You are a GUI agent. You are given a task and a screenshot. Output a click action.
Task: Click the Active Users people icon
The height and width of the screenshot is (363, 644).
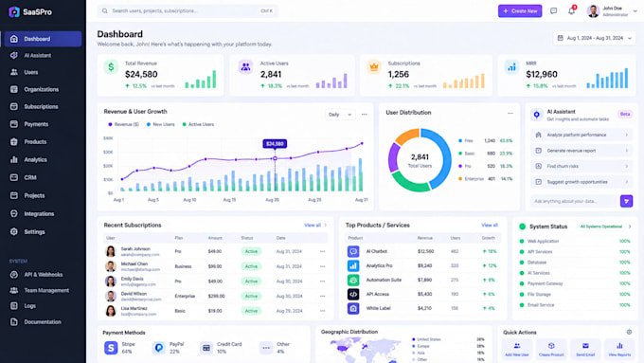point(245,67)
